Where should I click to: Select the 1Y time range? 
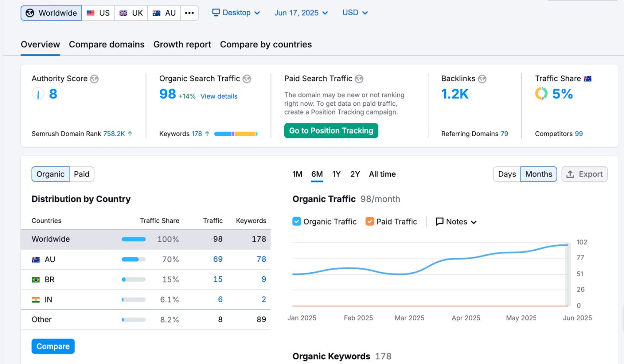[336, 174]
